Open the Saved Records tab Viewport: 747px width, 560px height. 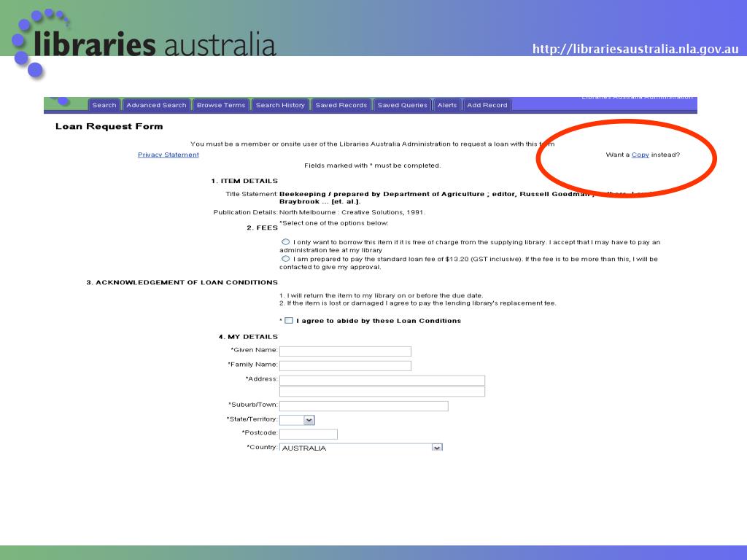tap(341, 105)
